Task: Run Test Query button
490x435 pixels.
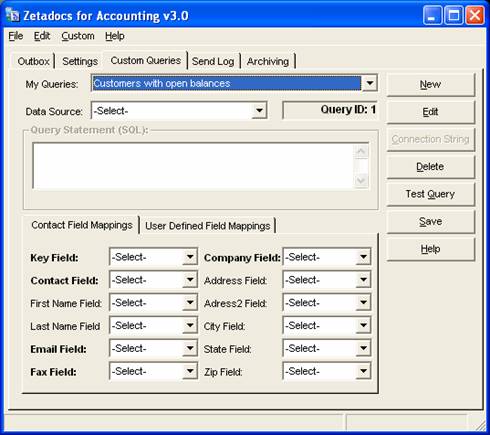Action: [430, 194]
